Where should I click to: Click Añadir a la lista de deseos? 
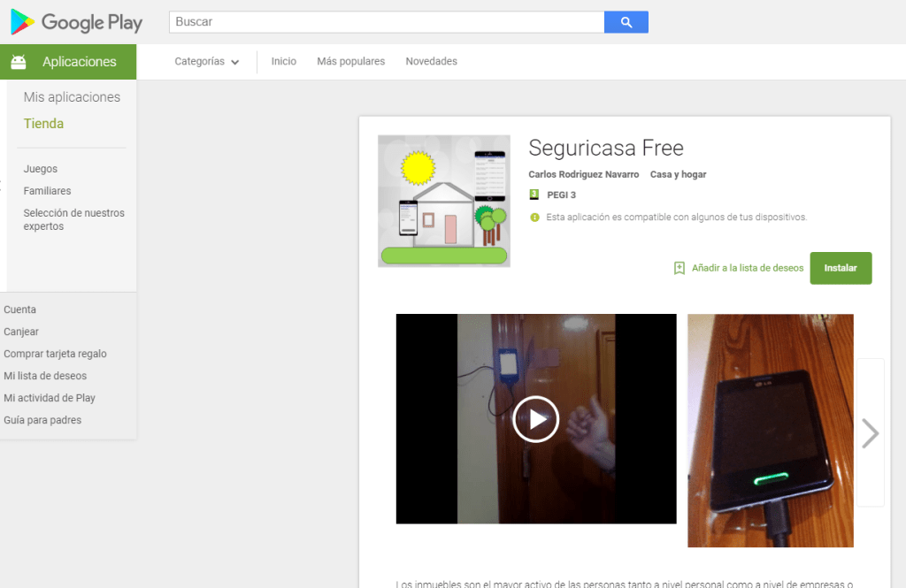click(746, 267)
